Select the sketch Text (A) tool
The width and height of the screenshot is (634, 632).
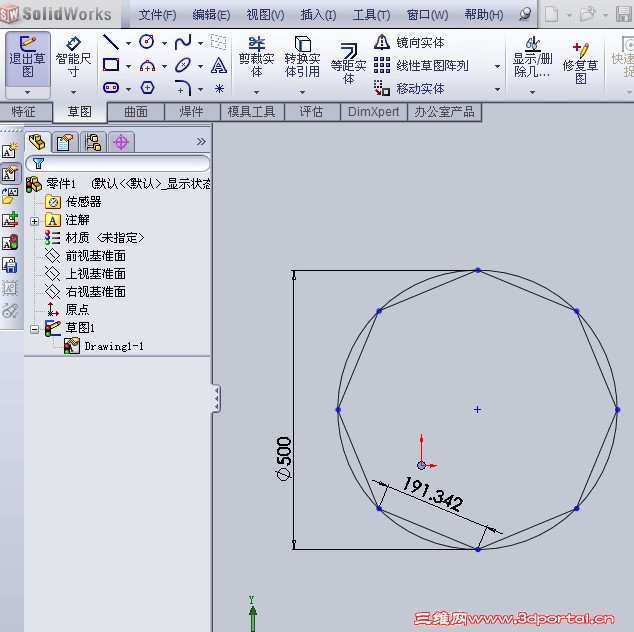point(219,65)
